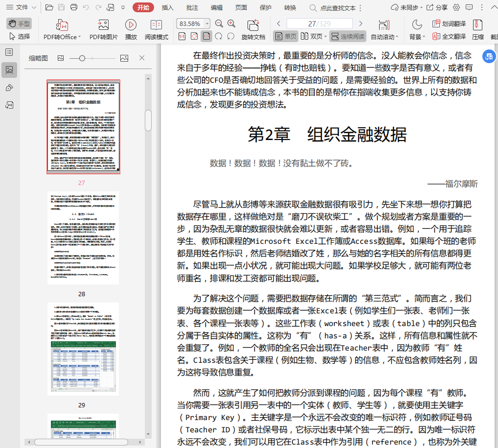Toggle the thumbnail sidebar panel icon
498x448 pixels.
[x=9, y=70]
